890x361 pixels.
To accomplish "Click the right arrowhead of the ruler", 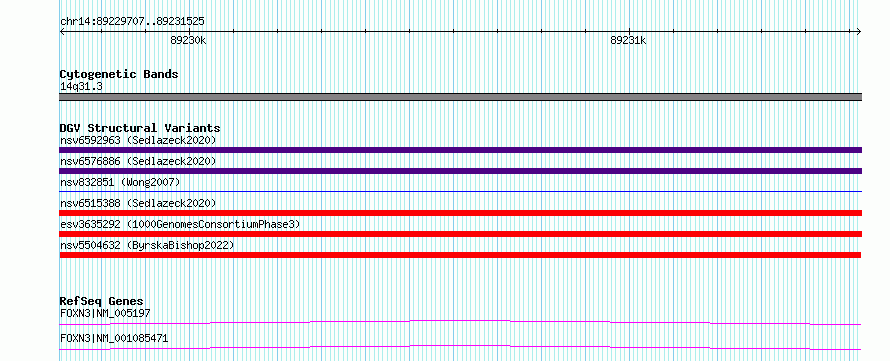I will 859,31.
